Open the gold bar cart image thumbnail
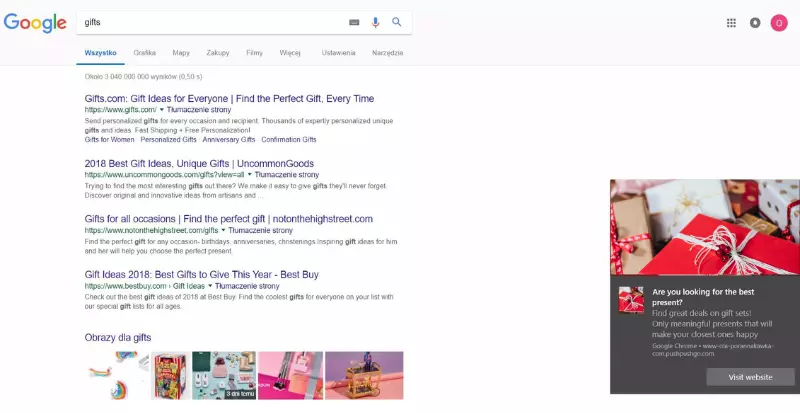 364,375
